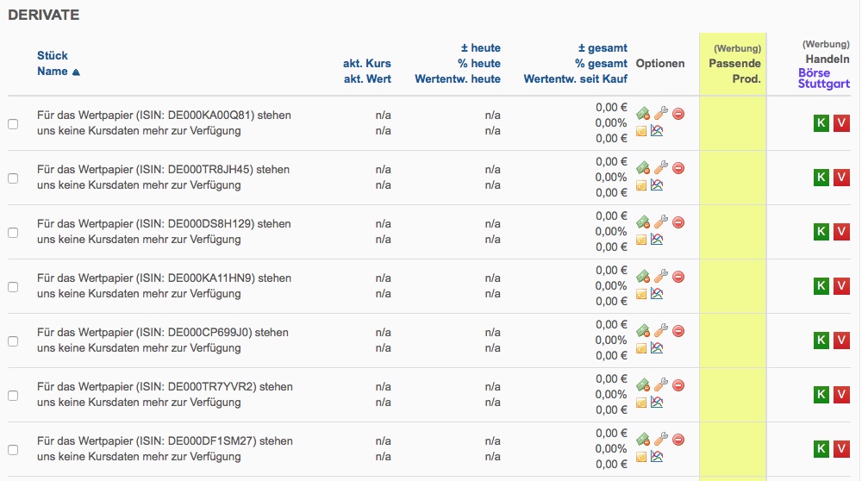The height and width of the screenshot is (481, 868).
Task: Click the yellow box icon for DE000TR8JH45
Action: pyautogui.click(x=641, y=185)
